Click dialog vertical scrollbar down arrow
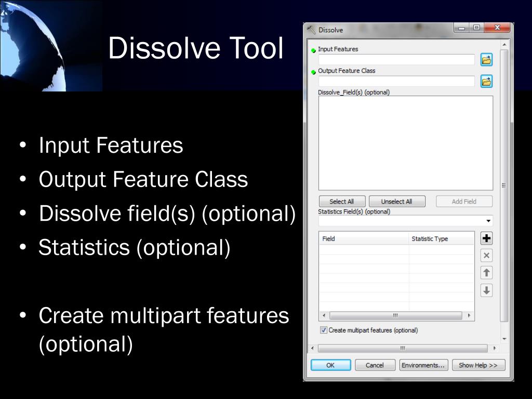The image size is (532, 399). coord(504,339)
